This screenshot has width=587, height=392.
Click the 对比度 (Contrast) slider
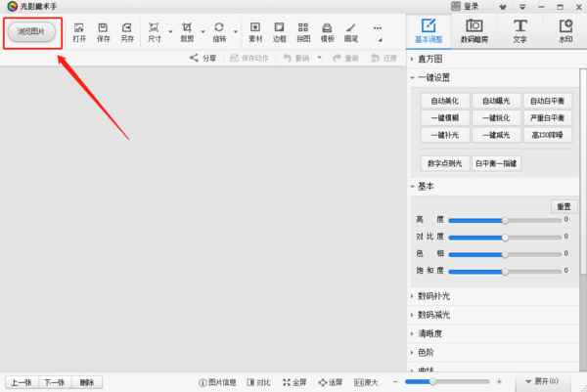coord(505,237)
